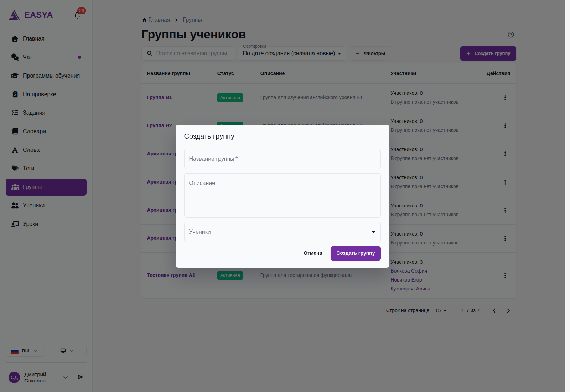
Task: Go to previous page arrow
Action: click(x=494, y=311)
